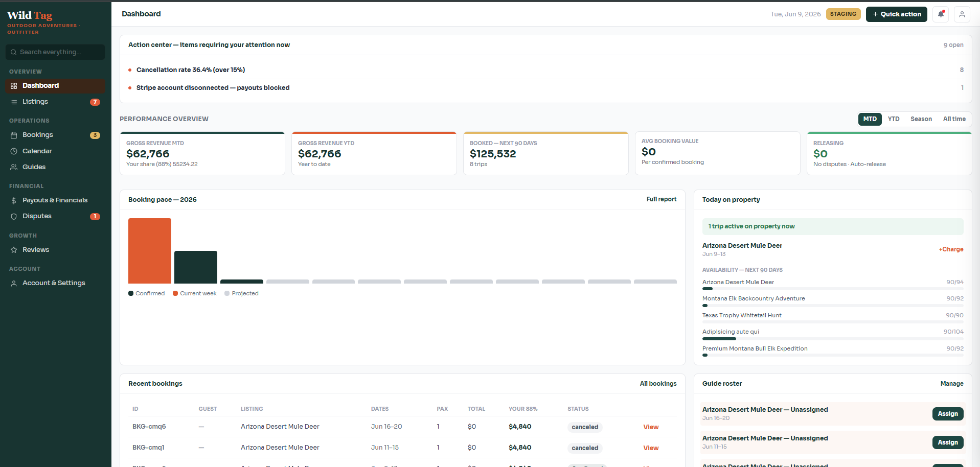
Task: Open the Full report link
Action: [x=662, y=199]
